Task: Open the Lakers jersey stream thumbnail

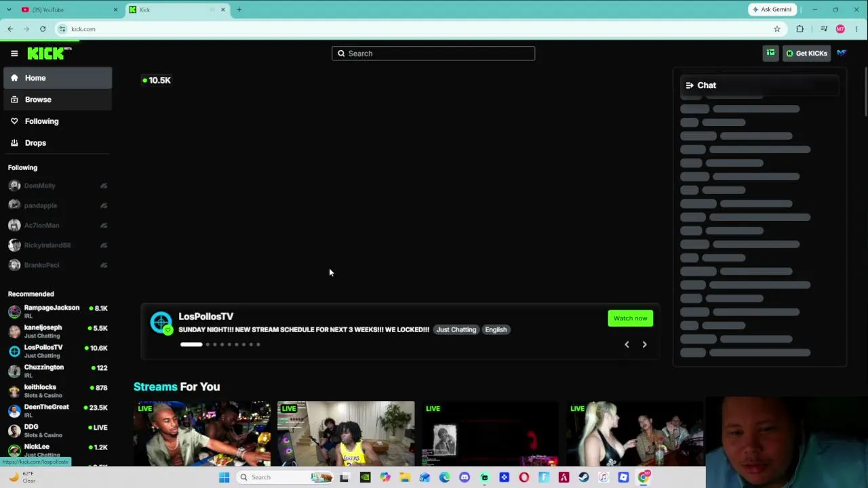Action: tap(346, 434)
